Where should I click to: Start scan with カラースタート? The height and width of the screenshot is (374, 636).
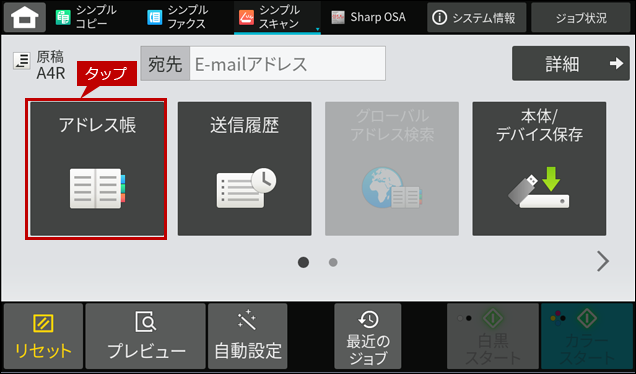587,336
